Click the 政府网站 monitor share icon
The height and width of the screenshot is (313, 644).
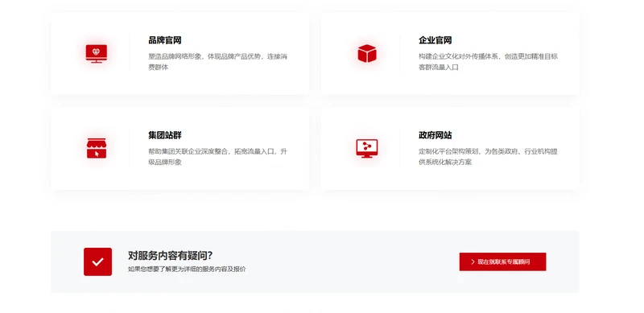point(367,148)
